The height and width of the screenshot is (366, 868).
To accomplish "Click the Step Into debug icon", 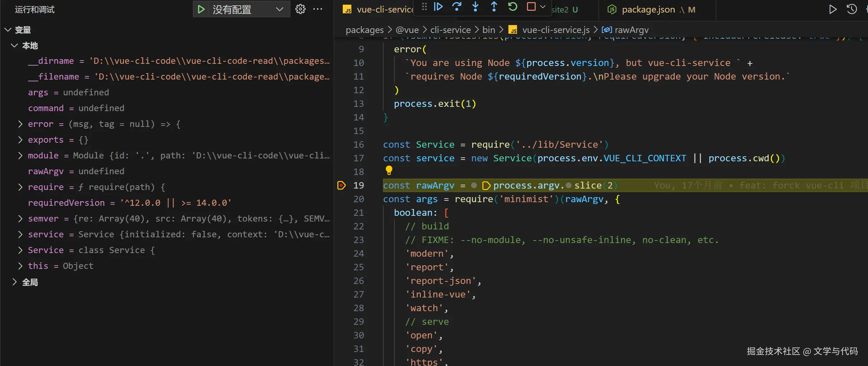I will point(475,7).
